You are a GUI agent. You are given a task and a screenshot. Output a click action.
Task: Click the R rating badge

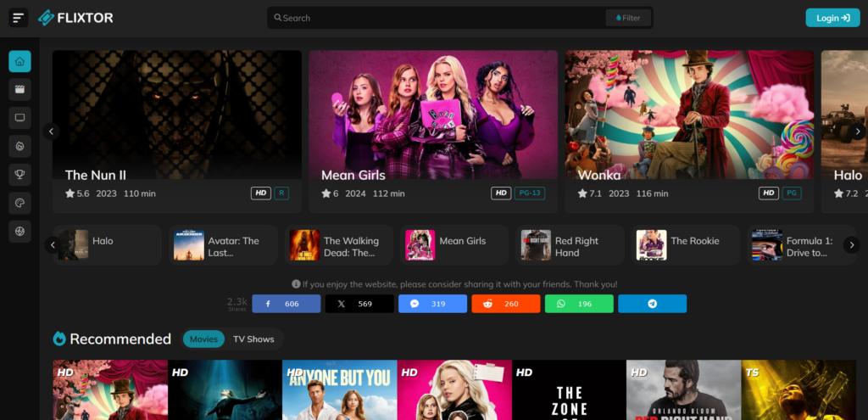pyautogui.click(x=281, y=193)
